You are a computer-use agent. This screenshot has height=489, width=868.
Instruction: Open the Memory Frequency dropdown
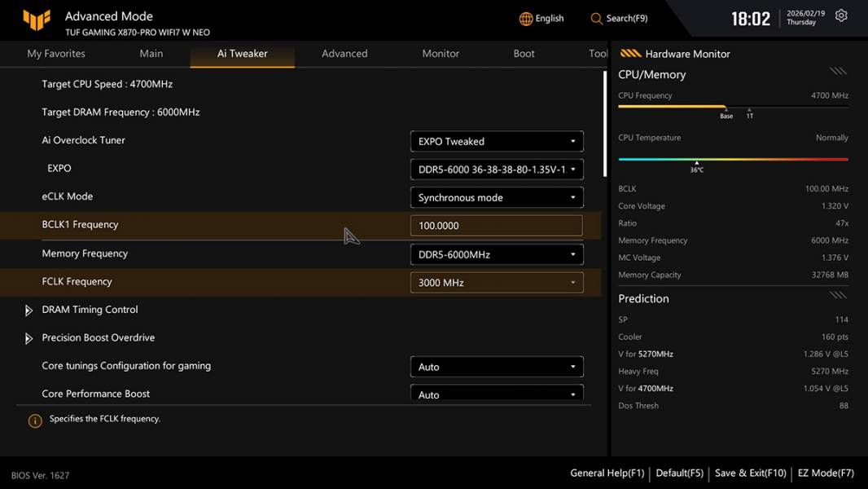click(x=496, y=254)
